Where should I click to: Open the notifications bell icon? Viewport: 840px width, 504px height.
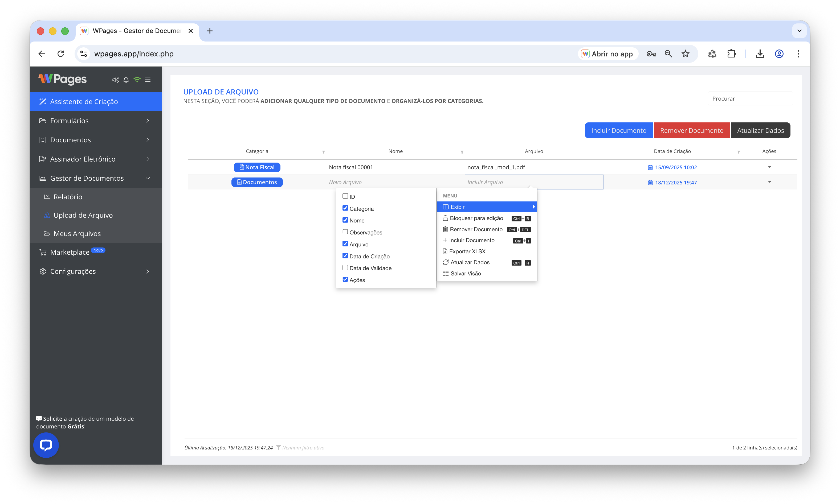pos(126,80)
